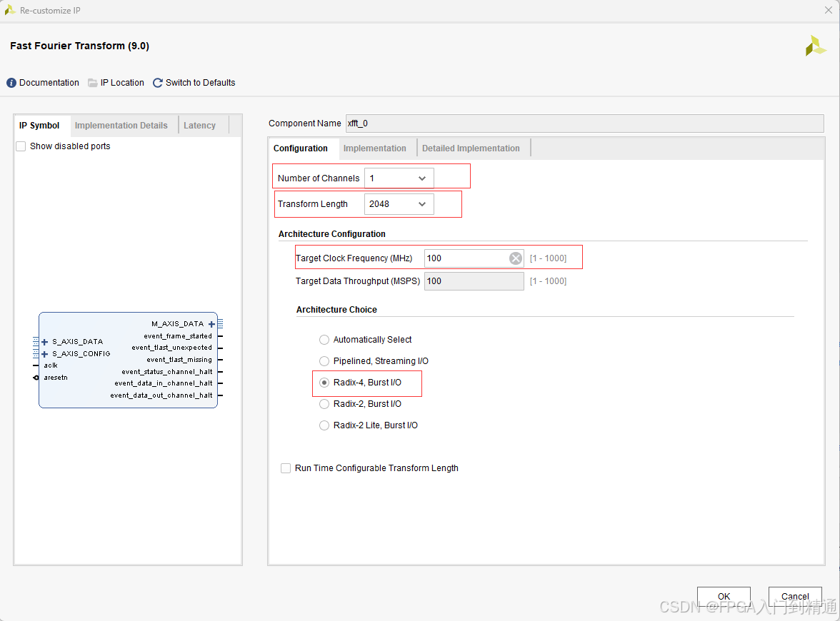Viewport: 840px width, 621px height.
Task: Select Pipelined, Streaming I/O architecture
Action: [324, 361]
